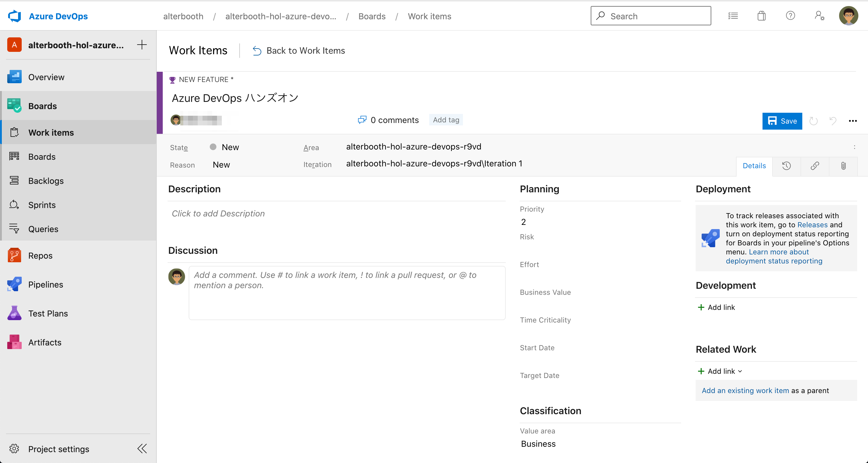This screenshot has width=868, height=463.
Task: Open the Links tab icon
Action: [815, 166]
